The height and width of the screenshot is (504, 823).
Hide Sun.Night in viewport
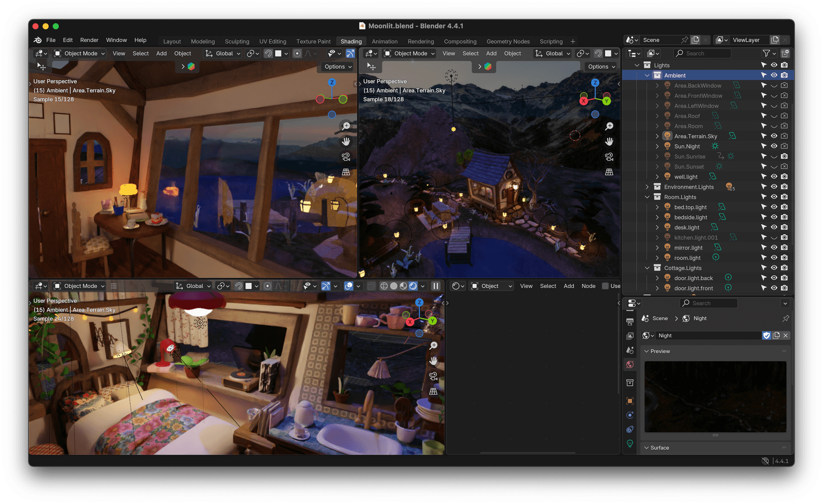click(x=774, y=146)
